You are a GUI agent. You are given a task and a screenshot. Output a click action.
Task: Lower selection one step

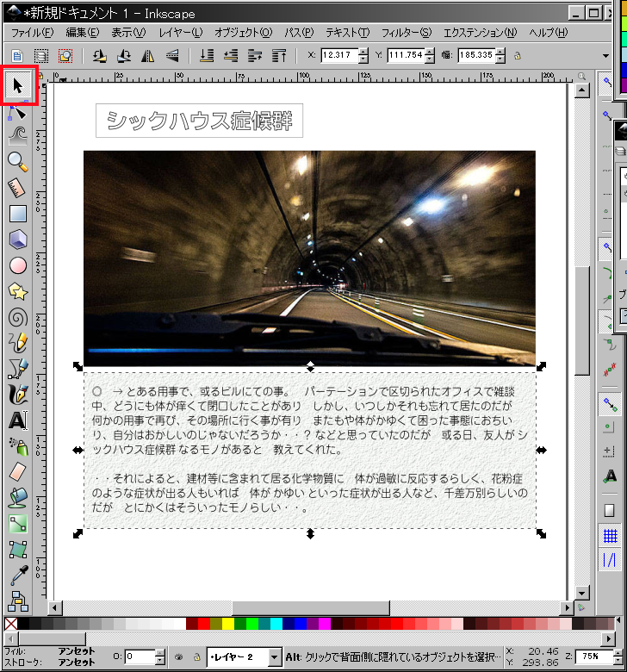231,56
